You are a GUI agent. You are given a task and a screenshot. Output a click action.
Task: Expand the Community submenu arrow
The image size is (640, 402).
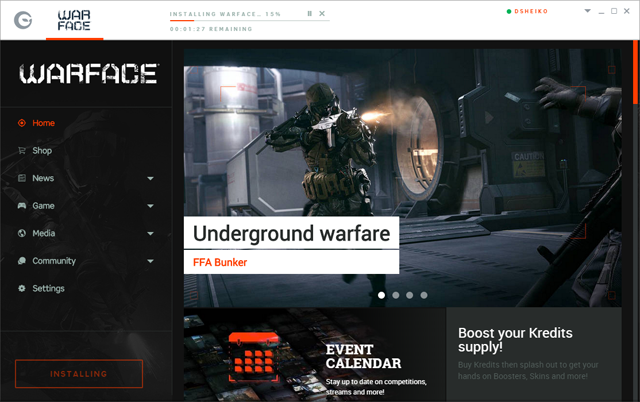151,261
